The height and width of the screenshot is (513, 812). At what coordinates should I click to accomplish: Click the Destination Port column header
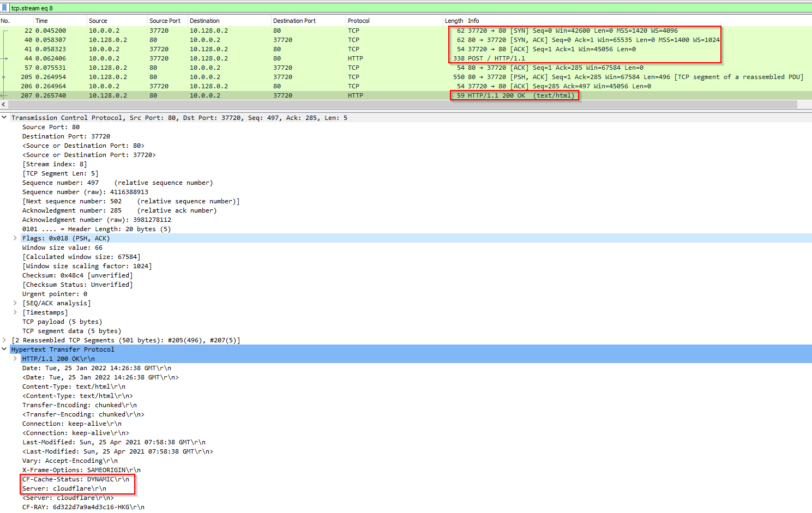(x=294, y=21)
